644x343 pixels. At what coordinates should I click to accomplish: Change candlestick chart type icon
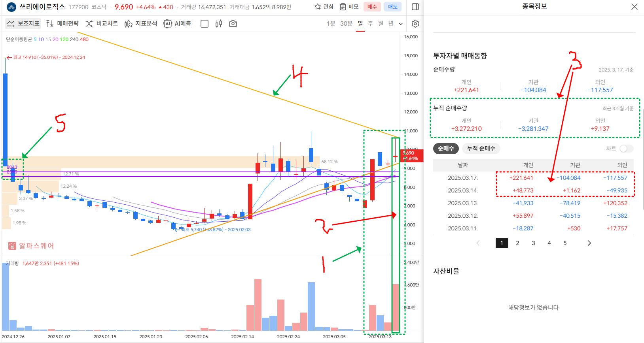tap(219, 24)
